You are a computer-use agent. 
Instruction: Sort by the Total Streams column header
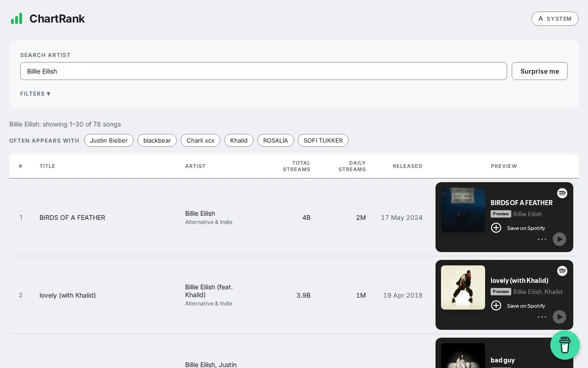point(297,166)
